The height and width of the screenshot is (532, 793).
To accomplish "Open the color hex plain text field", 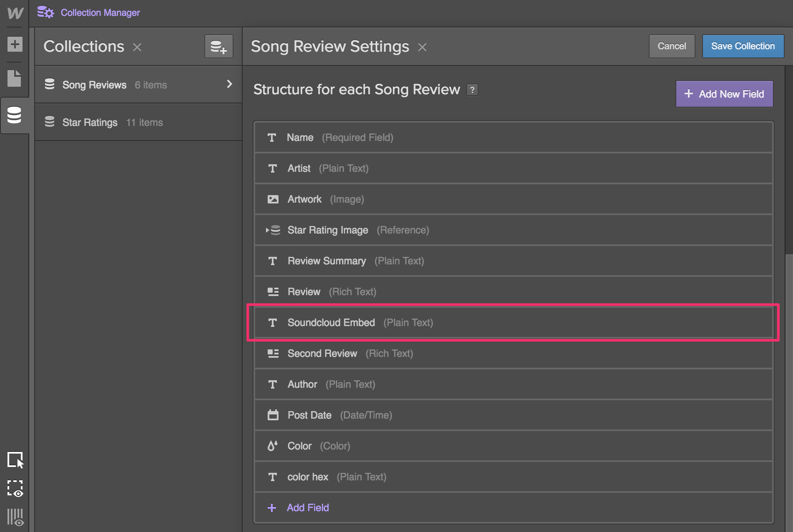I will pyautogui.click(x=514, y=477).
